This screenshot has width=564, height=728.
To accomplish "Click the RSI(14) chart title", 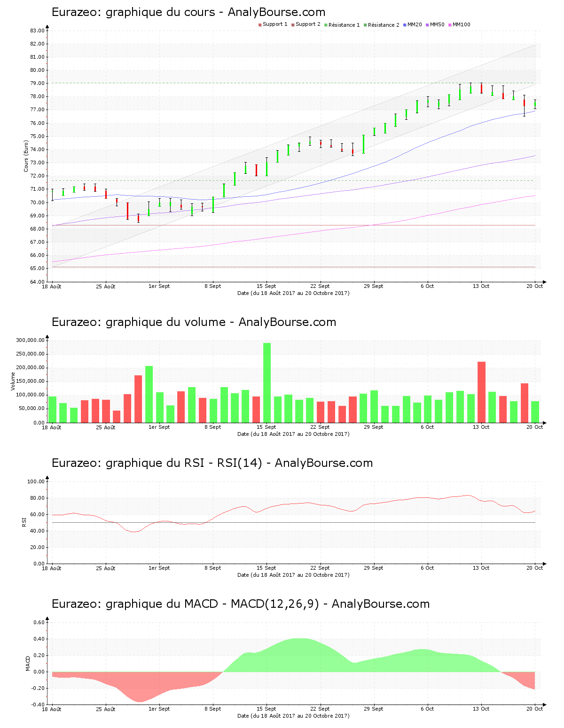I will click(212, 463).
